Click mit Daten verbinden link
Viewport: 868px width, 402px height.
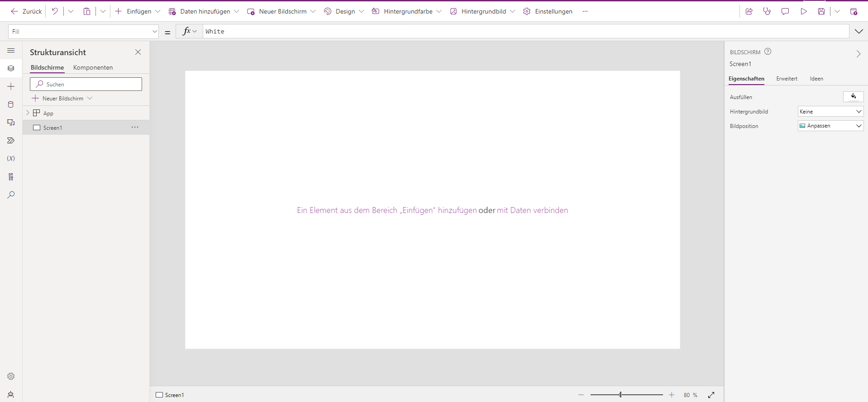(532, 210)
